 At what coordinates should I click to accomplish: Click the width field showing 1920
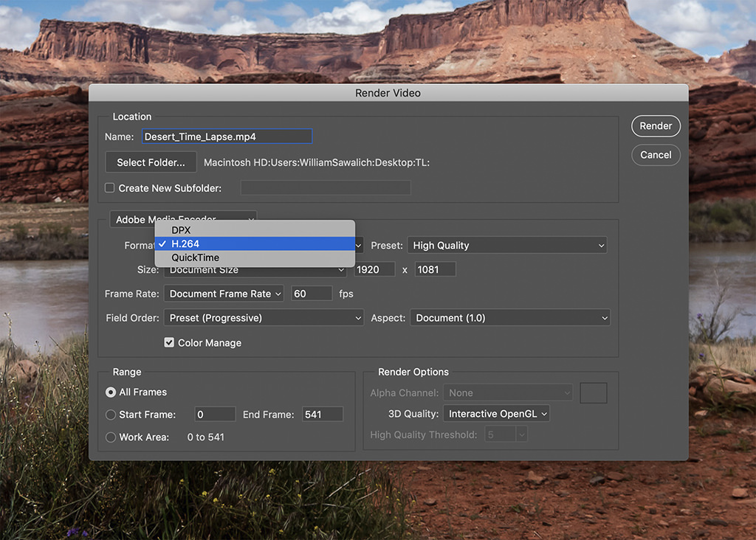point(374,269)
